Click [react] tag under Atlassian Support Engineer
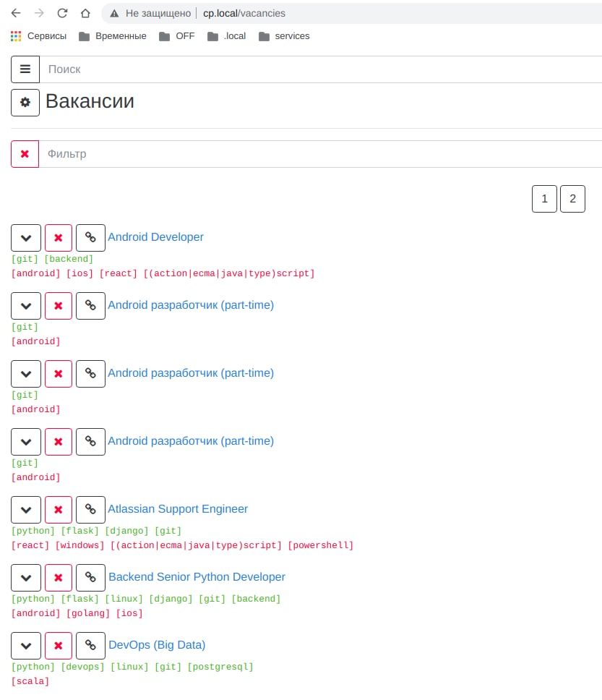Viewport: 602px width, 700px height. (30, 545)
